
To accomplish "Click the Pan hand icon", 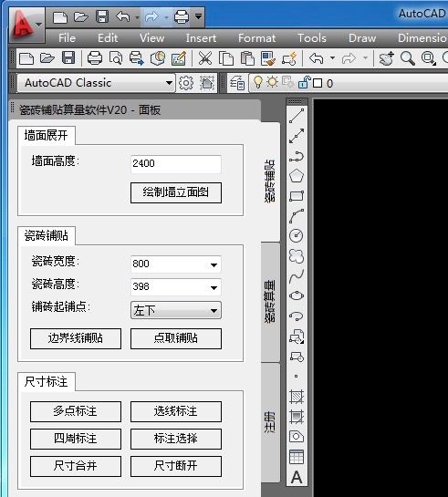I will [x=387, y=58].
